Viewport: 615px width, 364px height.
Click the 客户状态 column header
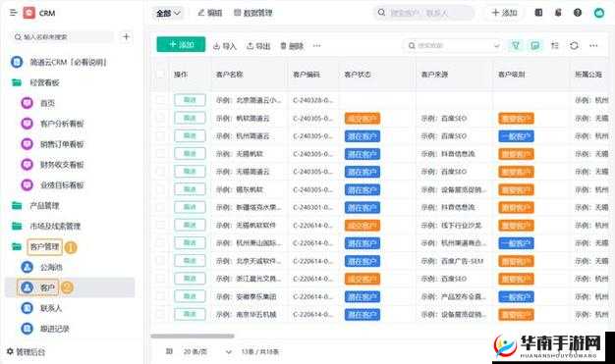pyautogui.click(x=358, y=74)
